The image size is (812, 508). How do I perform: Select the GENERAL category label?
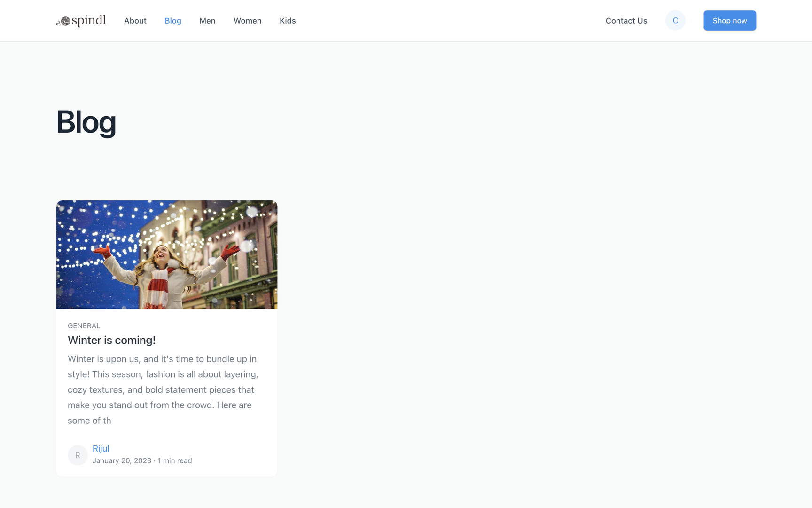coord(84,325)
